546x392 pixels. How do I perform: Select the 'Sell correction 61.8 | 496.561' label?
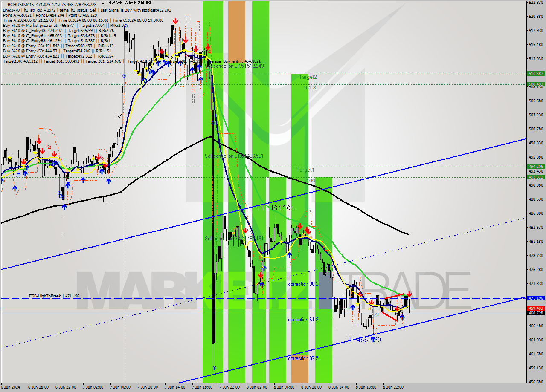point(234,156)
